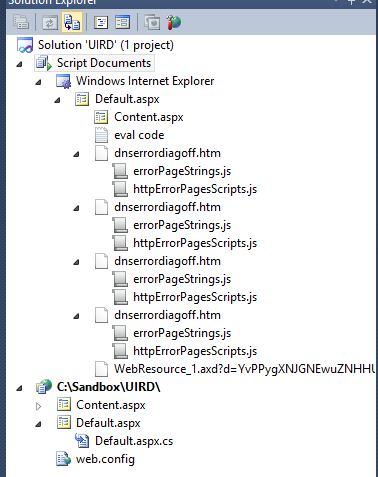Expand Content.aspx in the C:\Sandbox\UIRD\ project
Screen dimensions: 378x477
coord(38,406)
